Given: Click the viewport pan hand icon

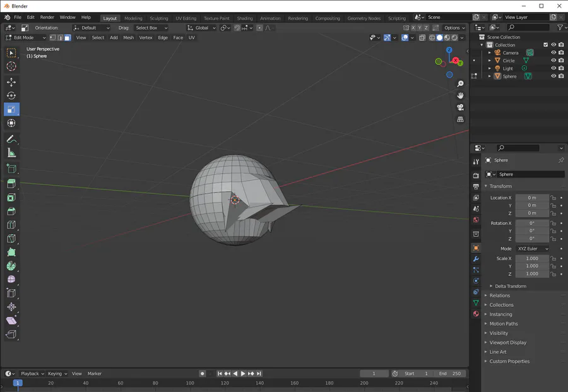Looking at the screenshot, I should (x=460, y=96).
